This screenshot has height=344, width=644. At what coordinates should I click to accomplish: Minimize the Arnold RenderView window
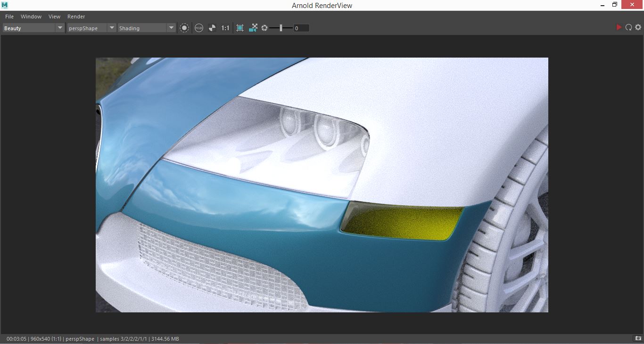603,5
